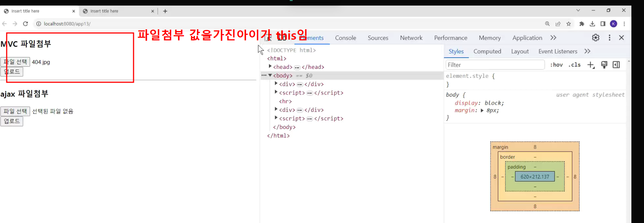The image size is (644, 223).
Task: Choose file in ajax upload section
Action: click(15, 111)
